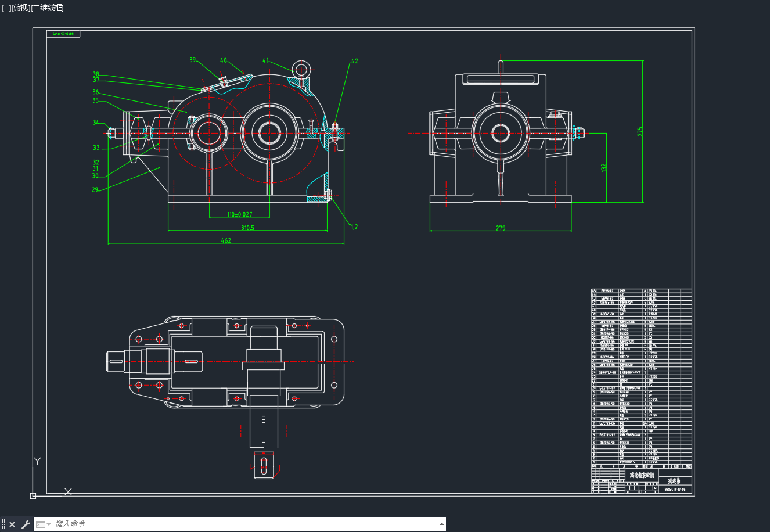Select part balloon number 33

click(x=96, y=148)
